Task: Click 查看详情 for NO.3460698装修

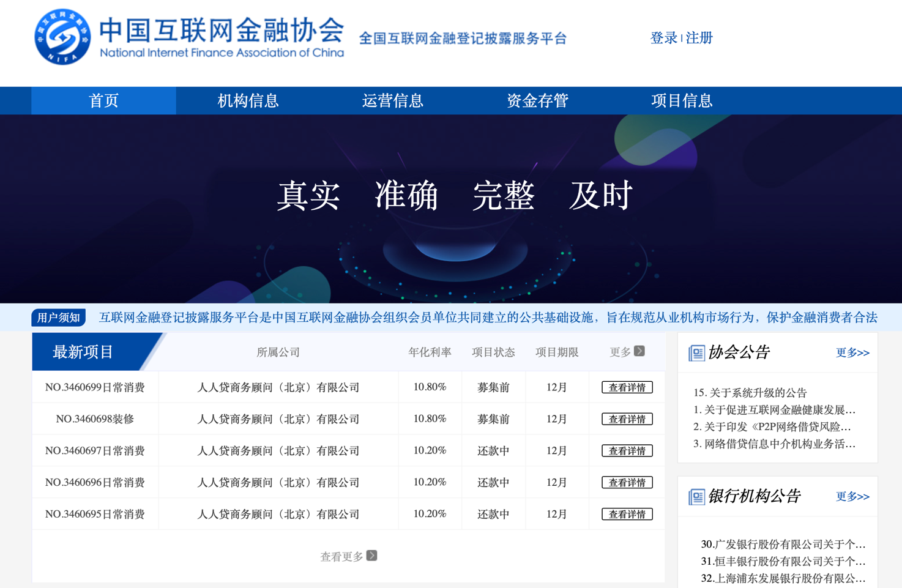Action: pos(627,419)
